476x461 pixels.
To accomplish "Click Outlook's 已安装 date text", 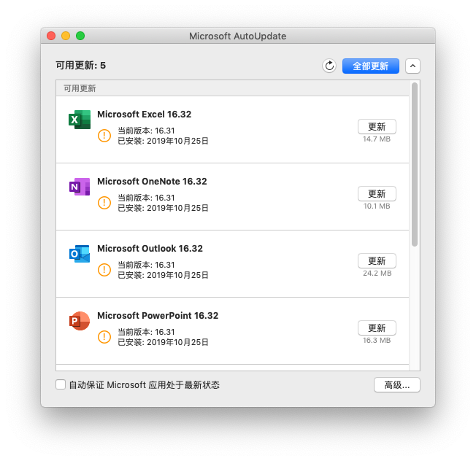I will pos(163,275).
